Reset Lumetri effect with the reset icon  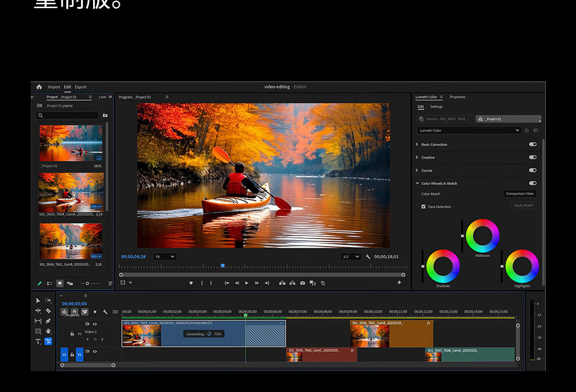point(535,130)
